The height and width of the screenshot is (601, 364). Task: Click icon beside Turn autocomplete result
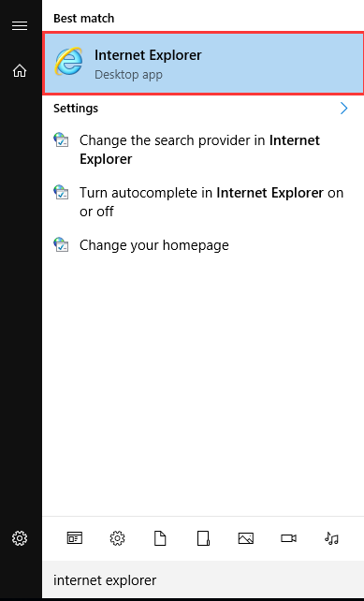click(61, 193)
